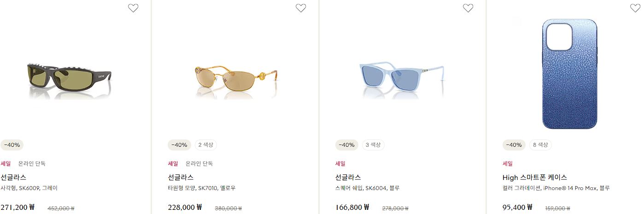This screenshot has width=644, height=214.
Task: Click 타원형 모양, SK7010, 옐로우 description
Action: pos(202,188)
